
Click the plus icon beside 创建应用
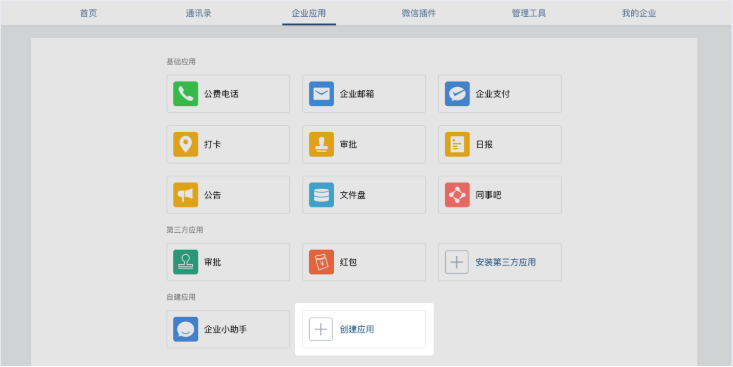click(x=321, y=329)
